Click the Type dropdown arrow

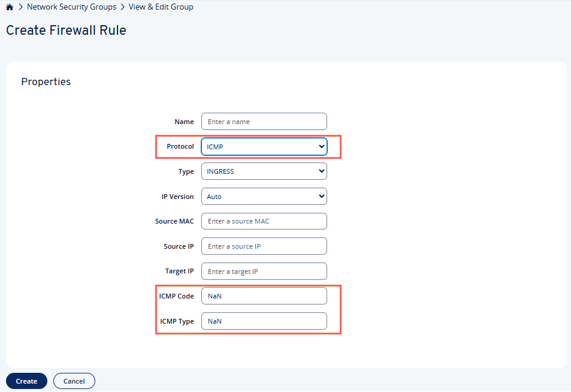tap(321, 171)
